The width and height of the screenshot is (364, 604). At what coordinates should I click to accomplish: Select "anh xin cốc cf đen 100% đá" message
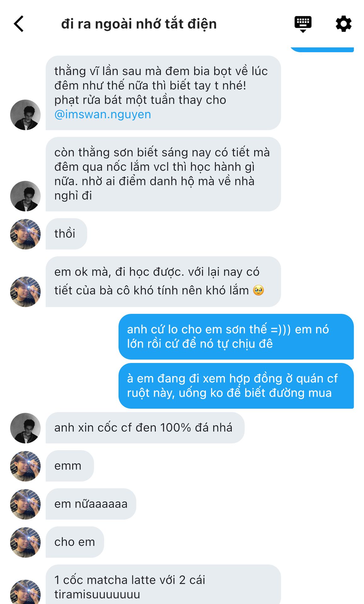click(145, 428)
